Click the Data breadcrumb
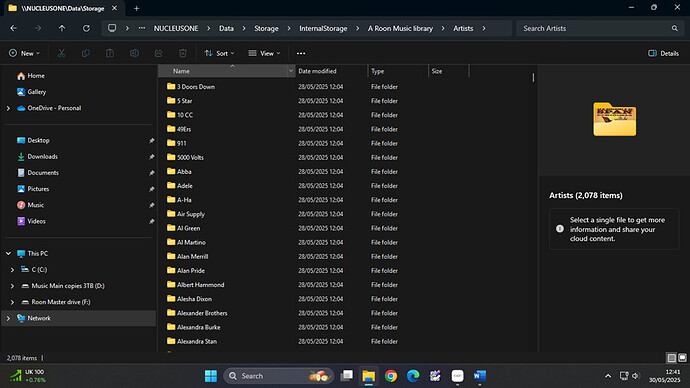 (x=226, y=28)
